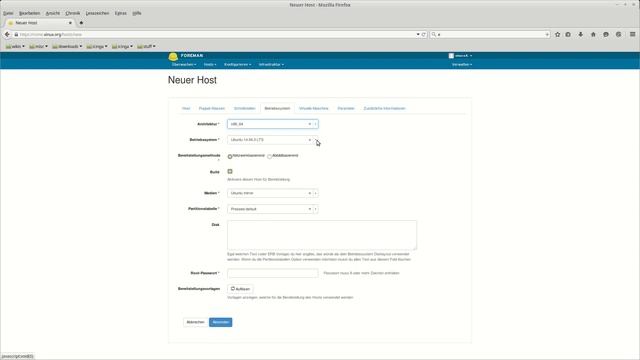Click the padlock icon in address bar
The height and width of the screenshot is (360, 640).
[16, 35]
